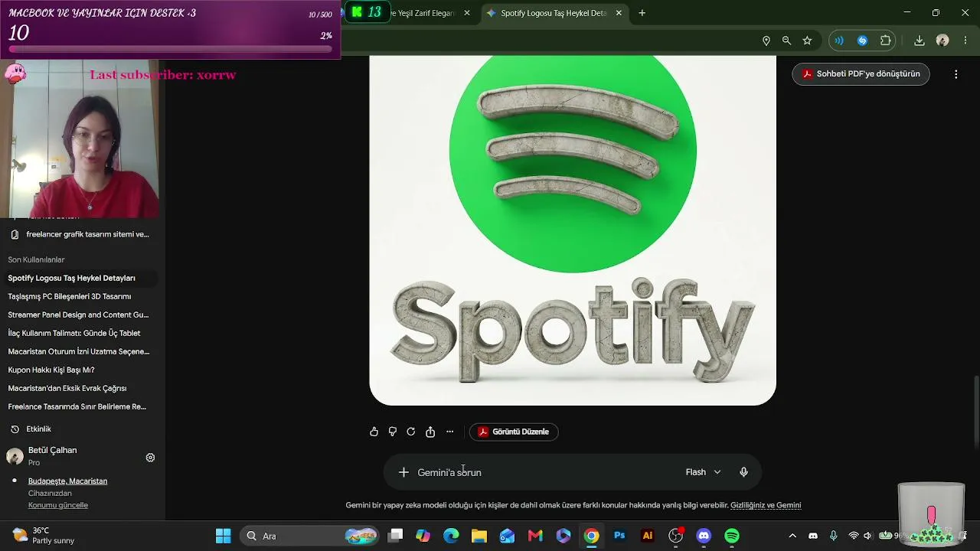
Task: Click the microphone icon in the system tray
Action: tap(834, 536)
